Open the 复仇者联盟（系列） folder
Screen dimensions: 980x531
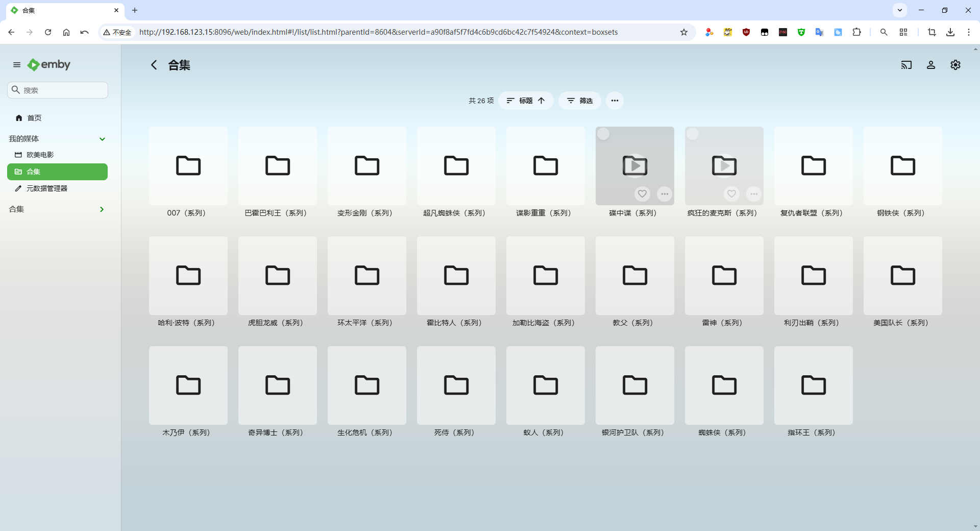pos(814,166)
